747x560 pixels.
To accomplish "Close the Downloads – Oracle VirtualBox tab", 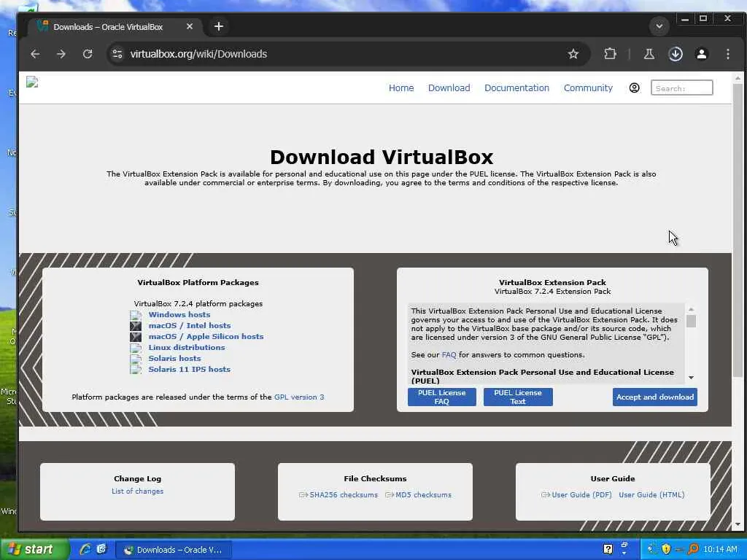I will 190,27.
